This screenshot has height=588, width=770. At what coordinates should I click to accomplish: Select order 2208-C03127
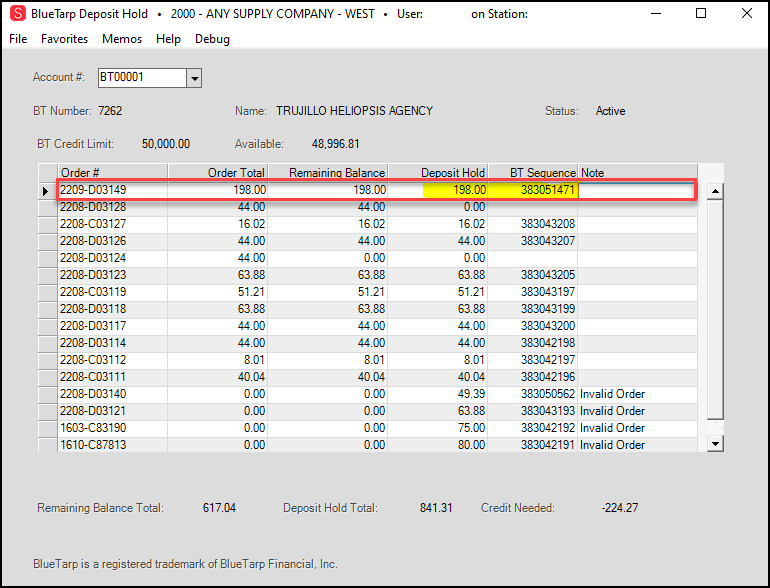pos(112,224)
